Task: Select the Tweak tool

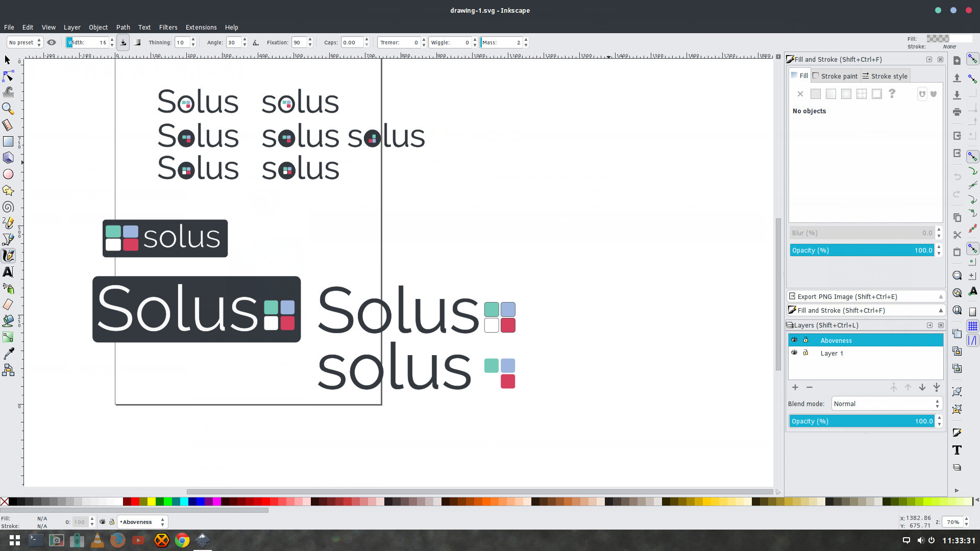Action: click(x=8, y=92)
